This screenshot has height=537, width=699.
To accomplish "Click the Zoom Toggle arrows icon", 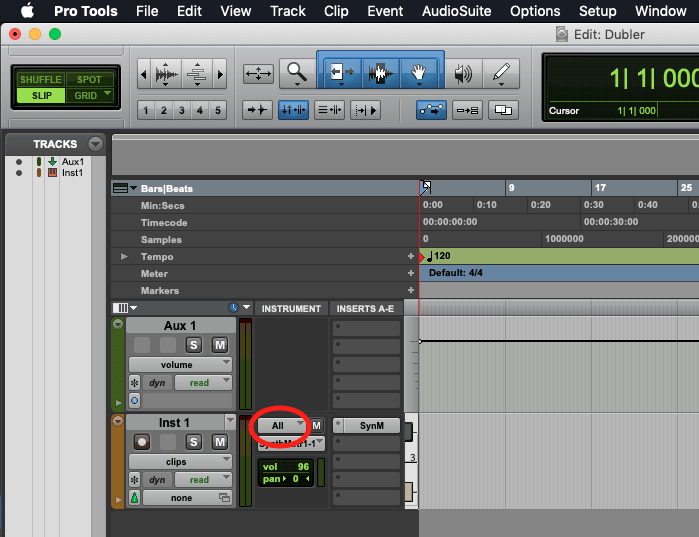I will [258, 74].
